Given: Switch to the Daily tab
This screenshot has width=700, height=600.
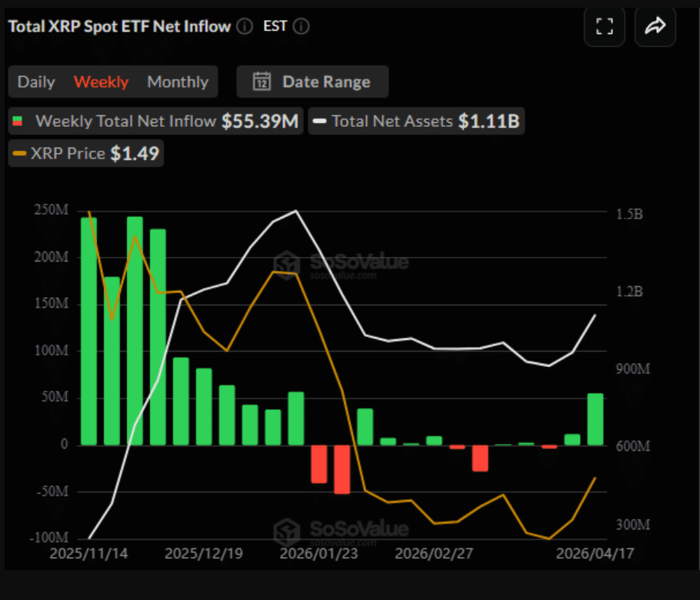Looking at the screenshot, I should point(36,81).
